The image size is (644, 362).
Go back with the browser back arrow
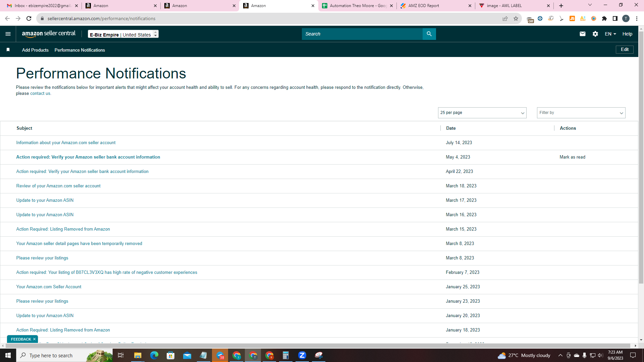pos(7,18)
